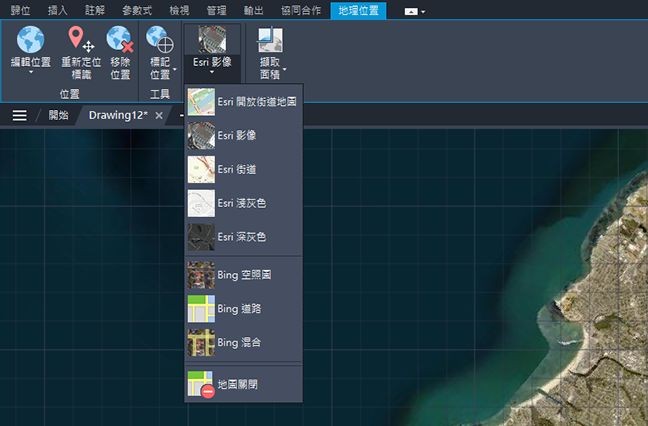
Task: Open the 參數式 ribbon tab
Action: [x=137, y=10]
